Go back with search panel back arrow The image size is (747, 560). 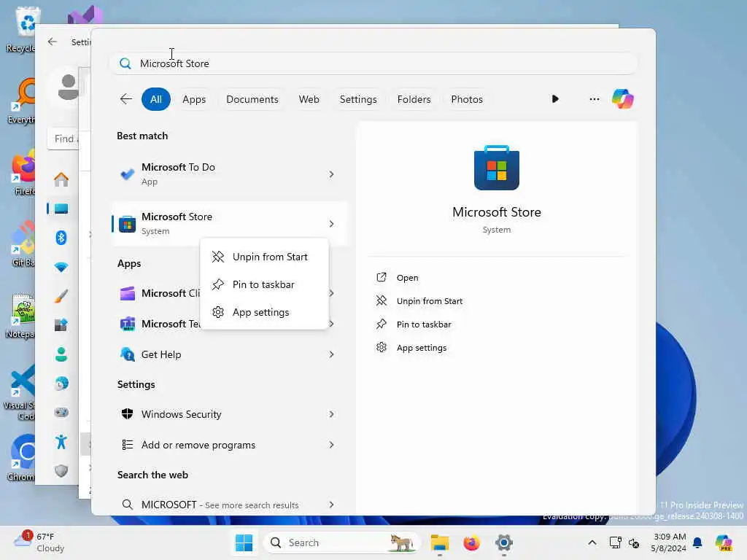(125, 99)
